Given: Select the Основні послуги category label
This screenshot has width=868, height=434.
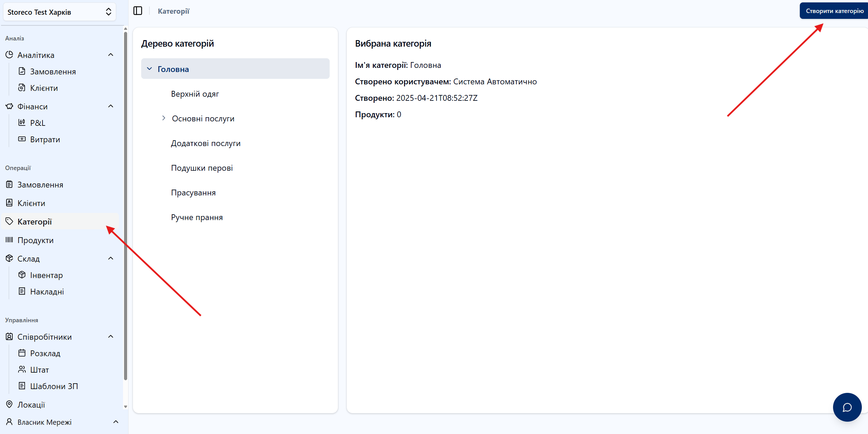Looking at the screenshot, I should pos(203,119).
